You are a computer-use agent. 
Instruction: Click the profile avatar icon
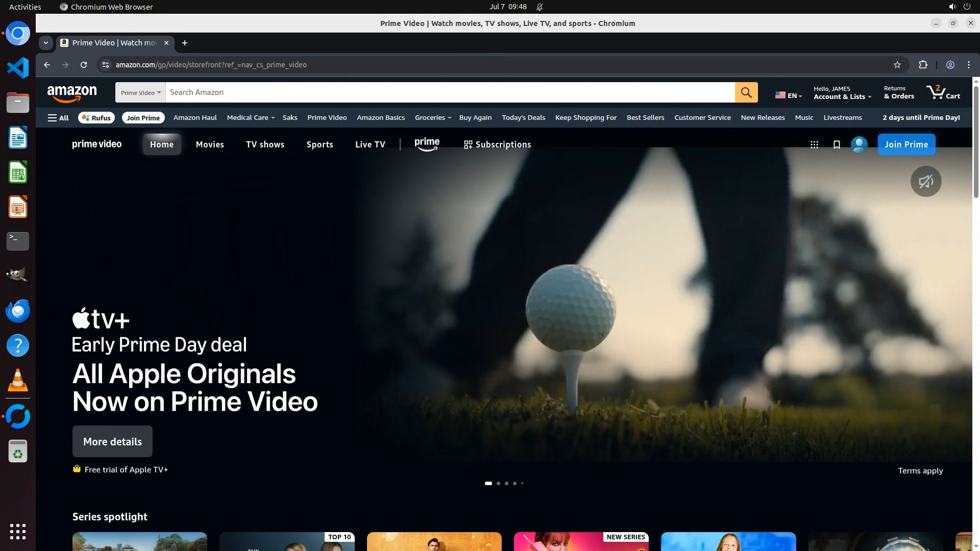[x=859, y=145]
